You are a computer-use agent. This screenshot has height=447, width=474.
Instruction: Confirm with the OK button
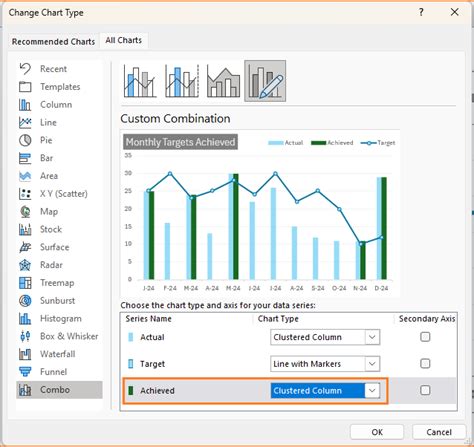pyautogui.click(x=377, y=432)
